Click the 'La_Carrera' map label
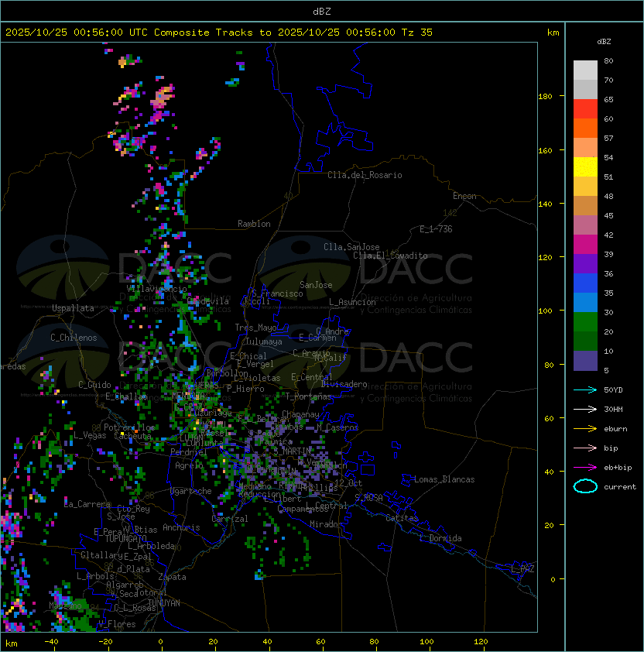644x652 pixels. (87, 504)
